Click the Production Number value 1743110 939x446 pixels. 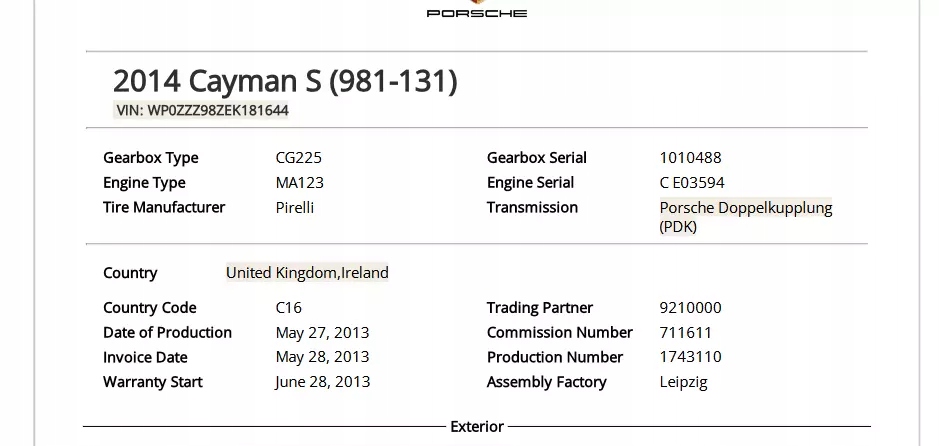point(690,357)
